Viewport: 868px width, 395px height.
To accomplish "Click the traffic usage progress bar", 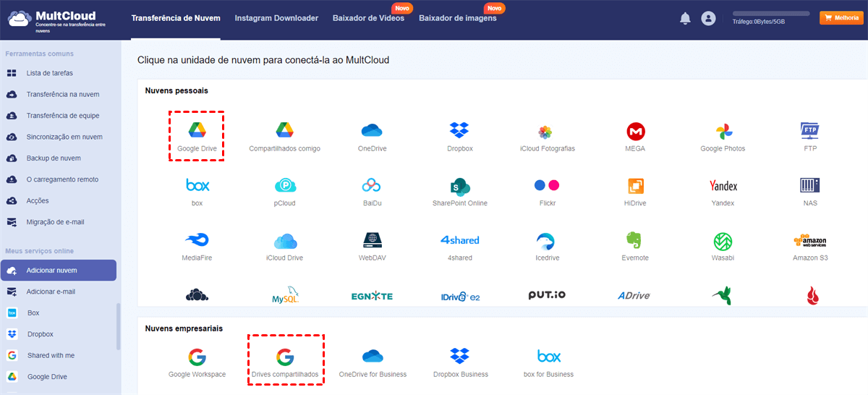I will click(771, 13).
